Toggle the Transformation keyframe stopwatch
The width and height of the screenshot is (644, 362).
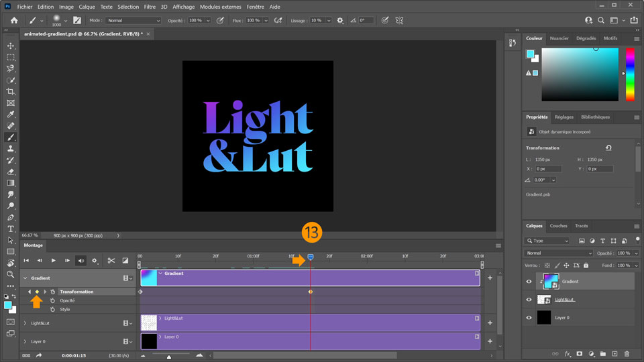click(x=53, y=292)
